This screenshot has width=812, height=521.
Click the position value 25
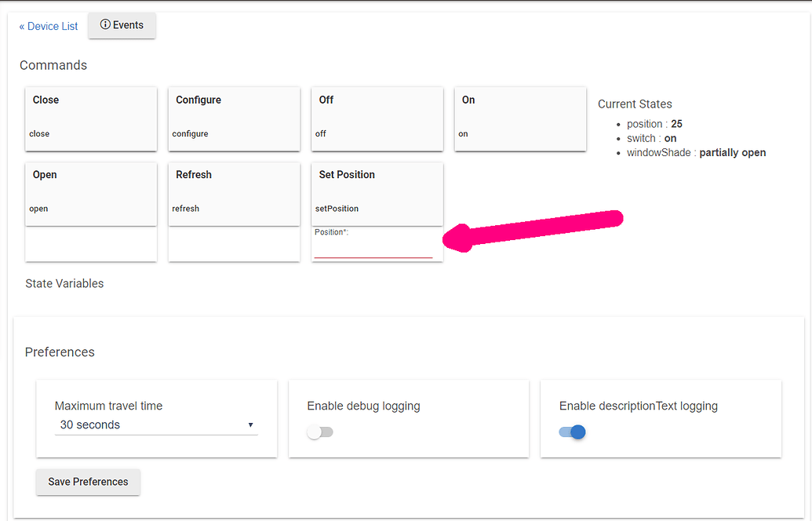coord(676,123)
